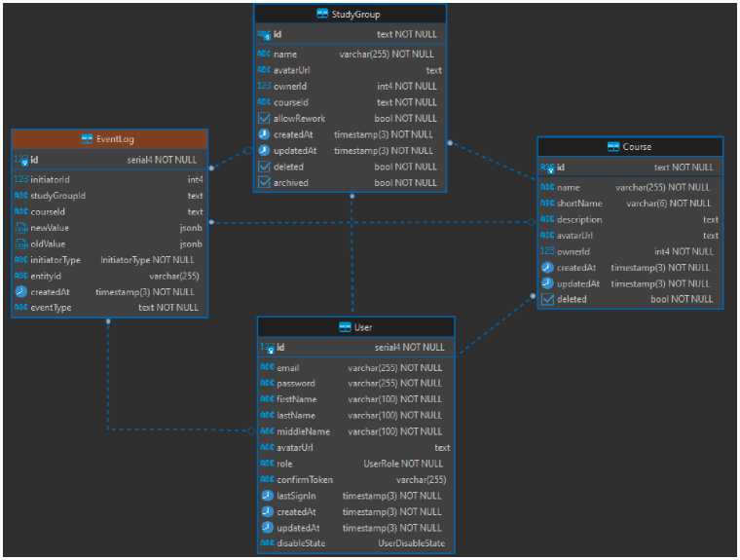Click the checkbox icon beside Course deleted
Screen dimensions: 740x560
coord(547,300)
